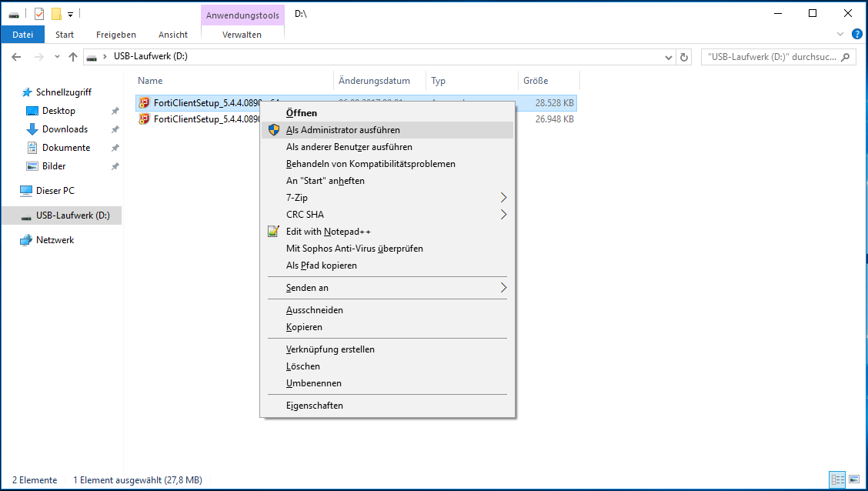The height and width of the screenshot is (491, 868).
Task: Refresh the current folder view
Action: coord(684,57)
